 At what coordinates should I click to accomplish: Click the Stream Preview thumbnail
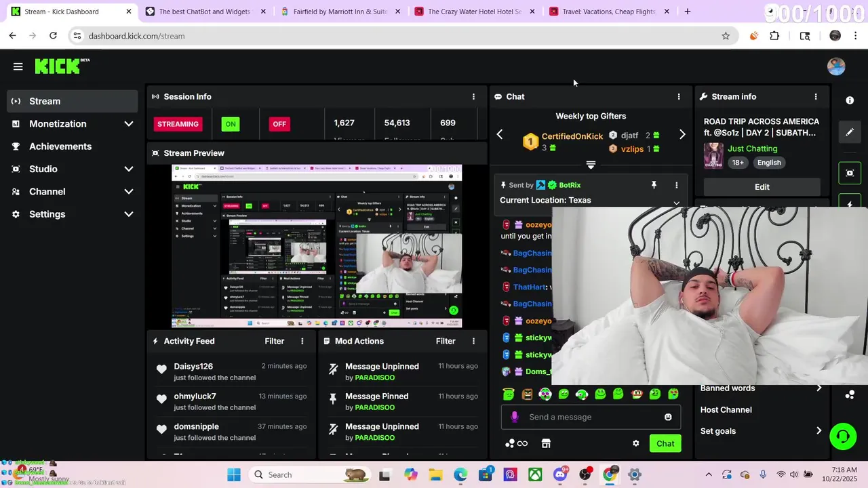317,246
